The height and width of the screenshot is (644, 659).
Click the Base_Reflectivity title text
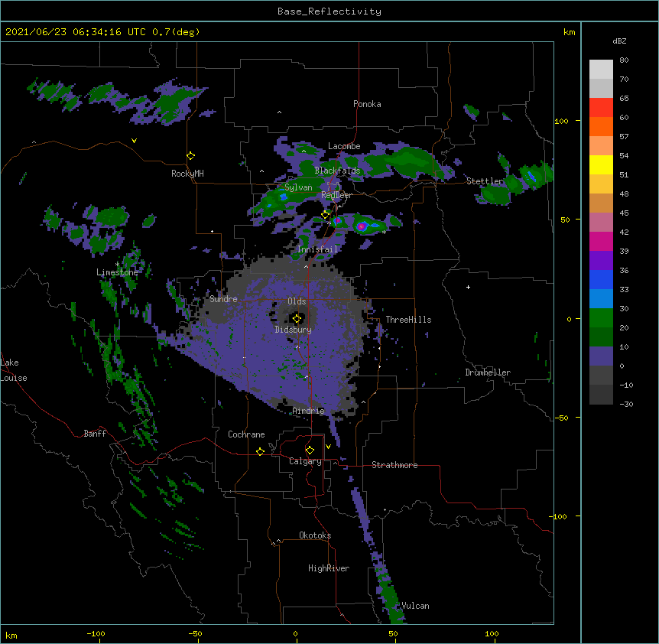329,11
